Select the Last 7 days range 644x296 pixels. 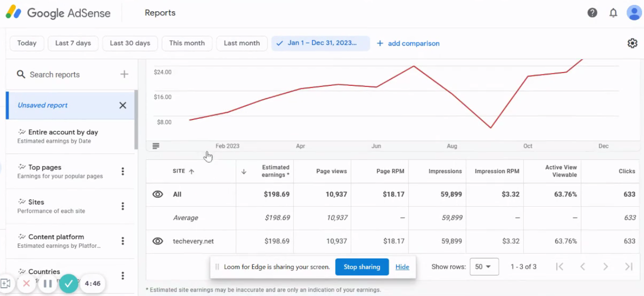(x=73, y=43)
